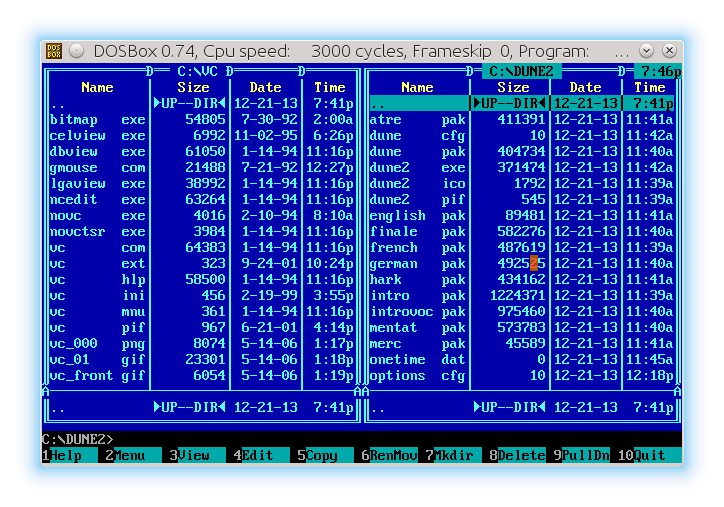Select the file dune cfg
Screen dimensions: 724x507
[522, 135]
